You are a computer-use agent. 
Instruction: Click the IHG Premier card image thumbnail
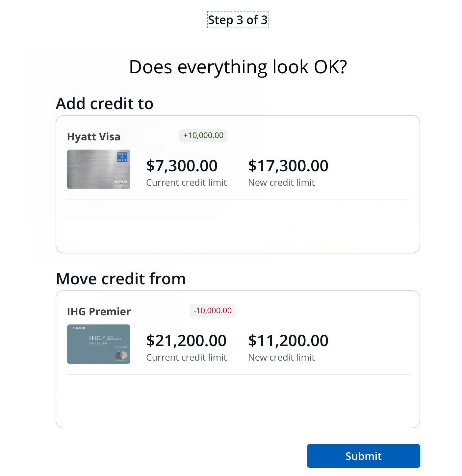click(99, 344)
